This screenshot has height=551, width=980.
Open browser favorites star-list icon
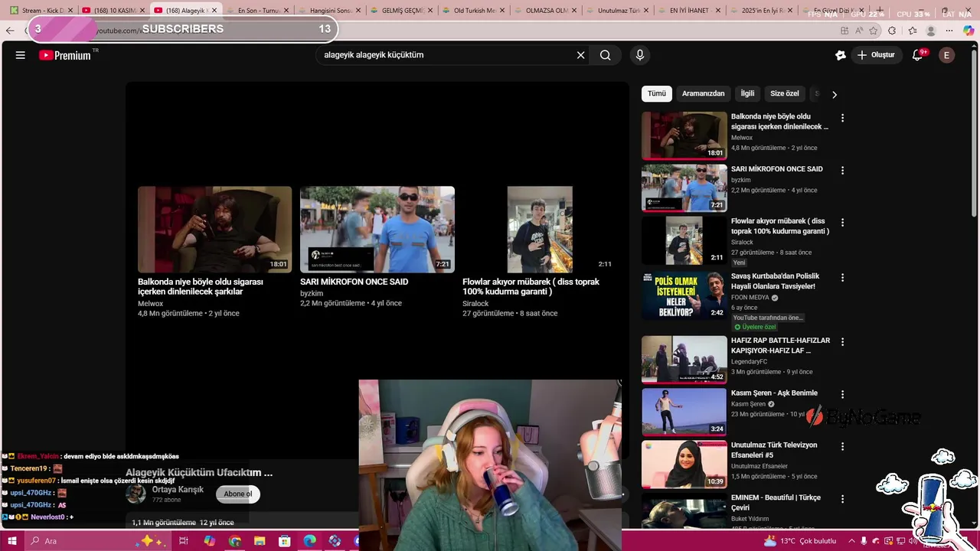pyautogui.click(x=912, y=31)
